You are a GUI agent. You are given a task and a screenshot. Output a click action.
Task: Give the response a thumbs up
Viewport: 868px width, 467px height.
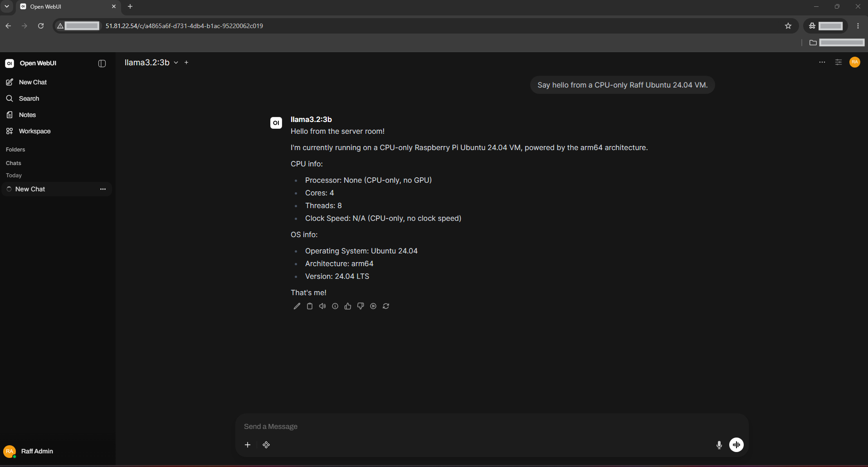tap(348, 306)
